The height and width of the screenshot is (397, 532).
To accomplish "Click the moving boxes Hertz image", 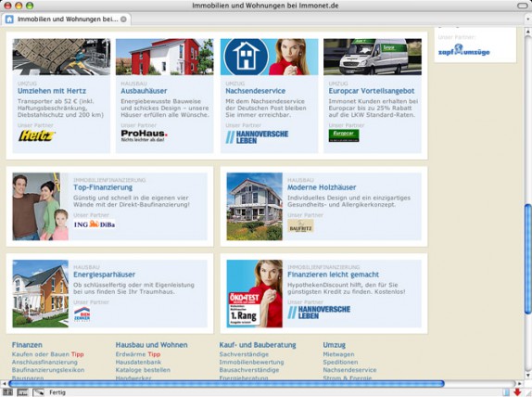I will coord(61,57).
